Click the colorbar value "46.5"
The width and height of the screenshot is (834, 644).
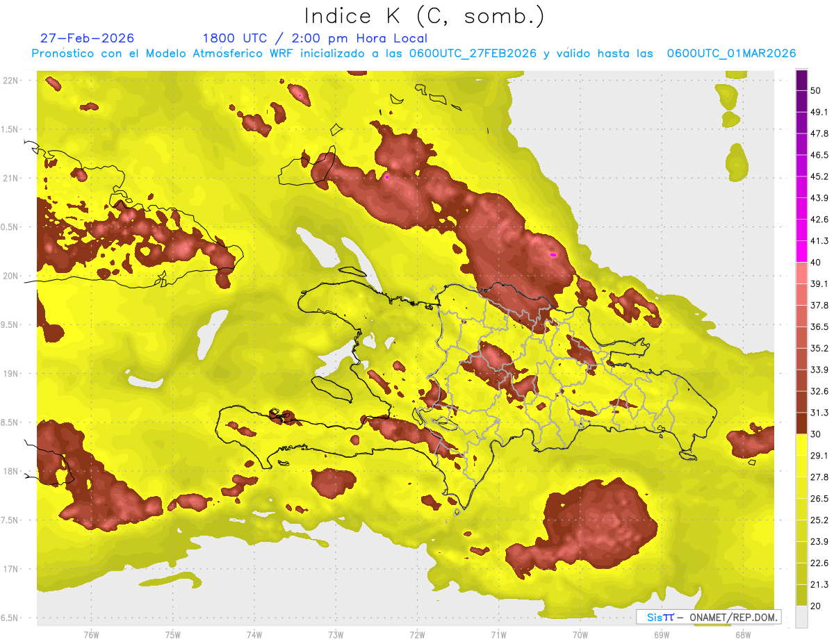tap(819, 155)
